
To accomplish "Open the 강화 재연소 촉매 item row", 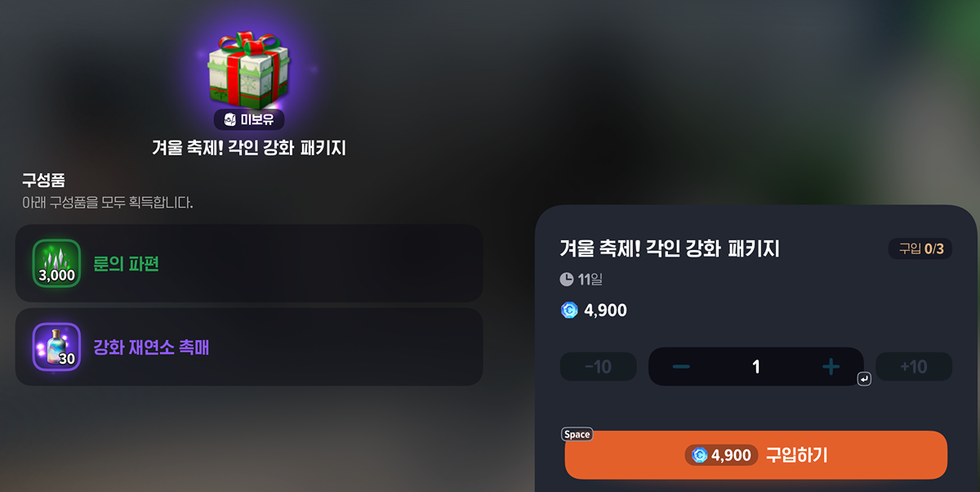I will [249, 347].
